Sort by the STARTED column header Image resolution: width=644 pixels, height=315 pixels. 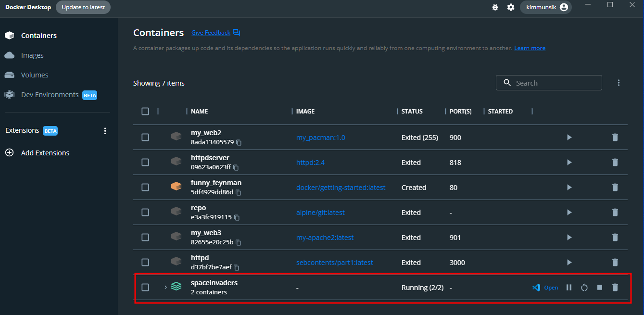pos(500,111)
